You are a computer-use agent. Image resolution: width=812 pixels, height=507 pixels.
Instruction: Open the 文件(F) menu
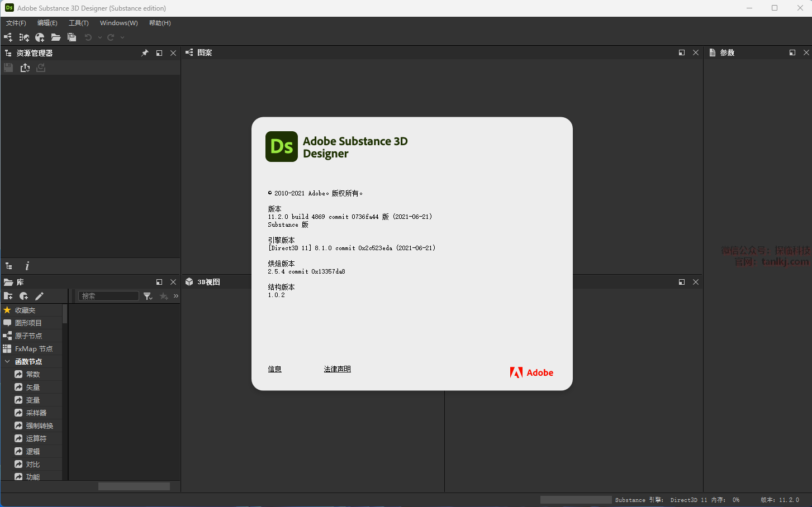click(x=16, y=23)
